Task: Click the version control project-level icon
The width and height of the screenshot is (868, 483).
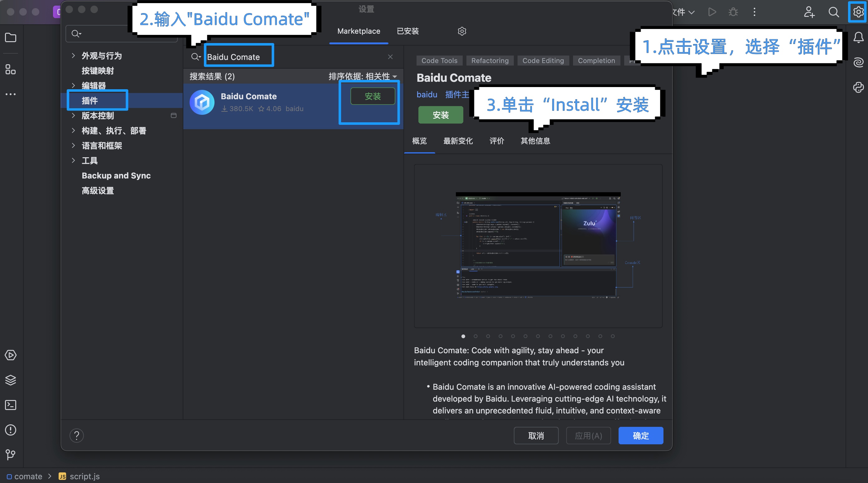Action: 174,115
